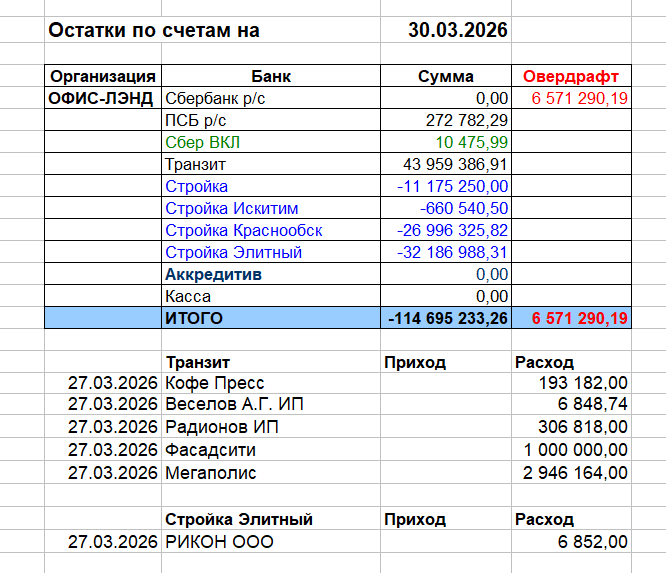
Task: Click the date cell in the Кофе Пресс row
Action: (103, 383)
